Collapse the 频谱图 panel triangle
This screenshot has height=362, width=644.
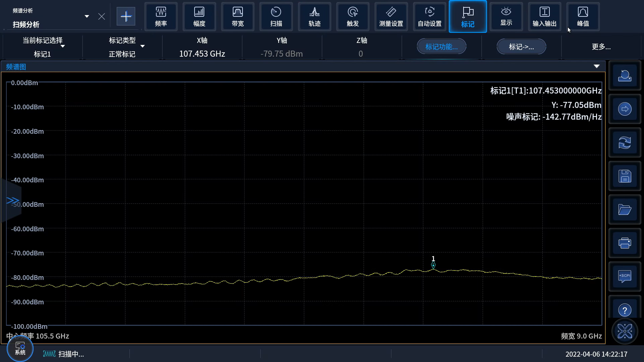(x=596, y=66)
